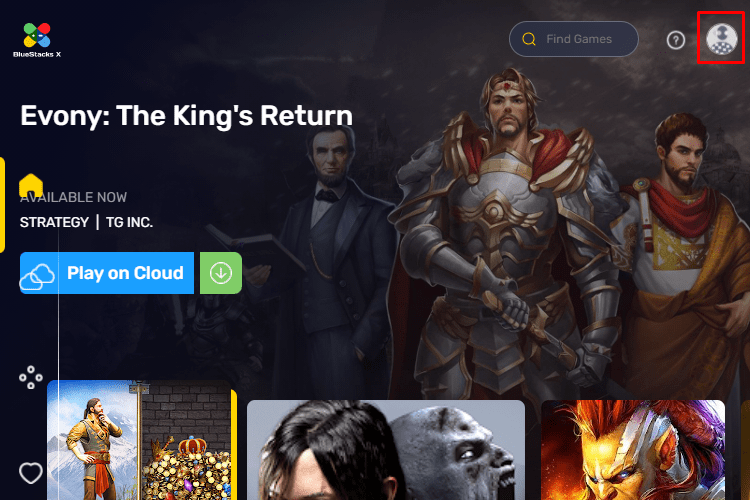Click the AVAILABLE NOW label

point(73,197)
